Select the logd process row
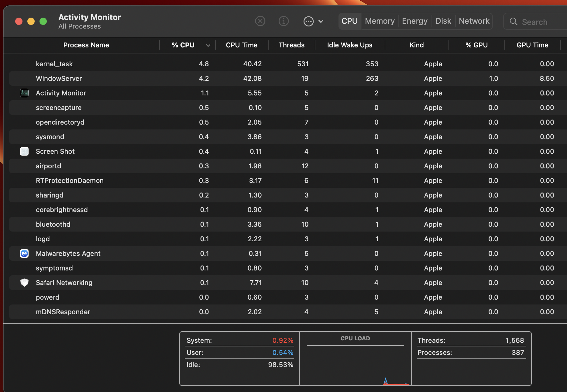This screenshot has height=392, width=567. point(288,239)
